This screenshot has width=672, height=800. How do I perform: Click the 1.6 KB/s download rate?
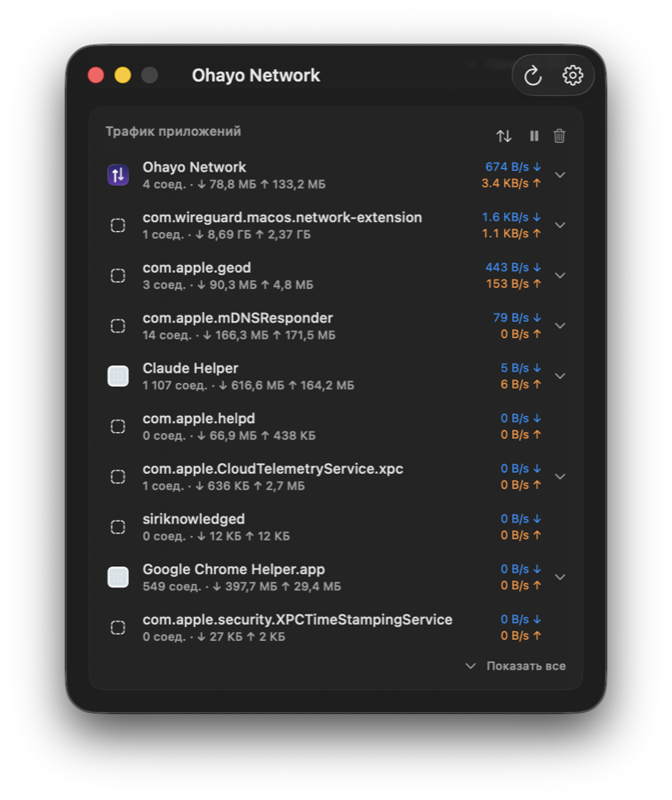511,217
